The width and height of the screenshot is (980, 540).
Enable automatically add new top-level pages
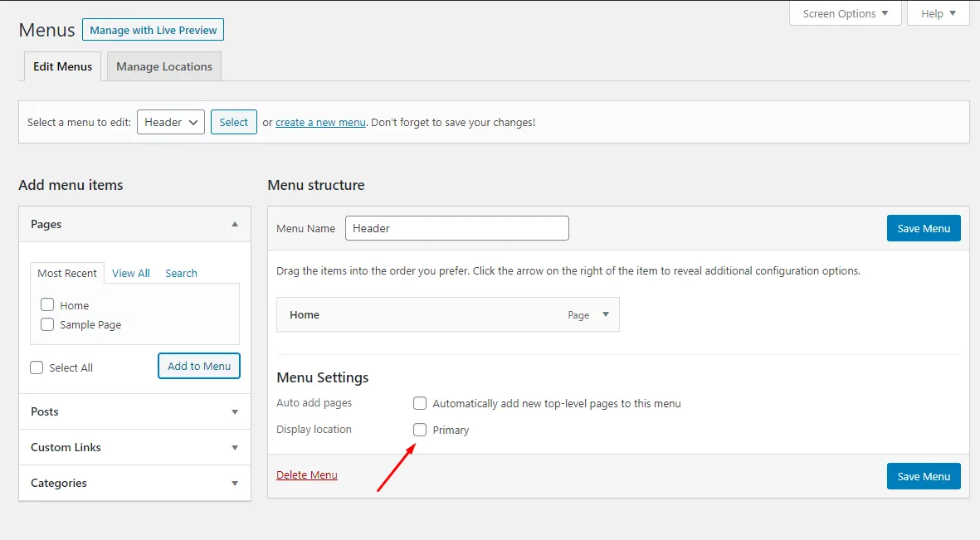coord(420,403)
